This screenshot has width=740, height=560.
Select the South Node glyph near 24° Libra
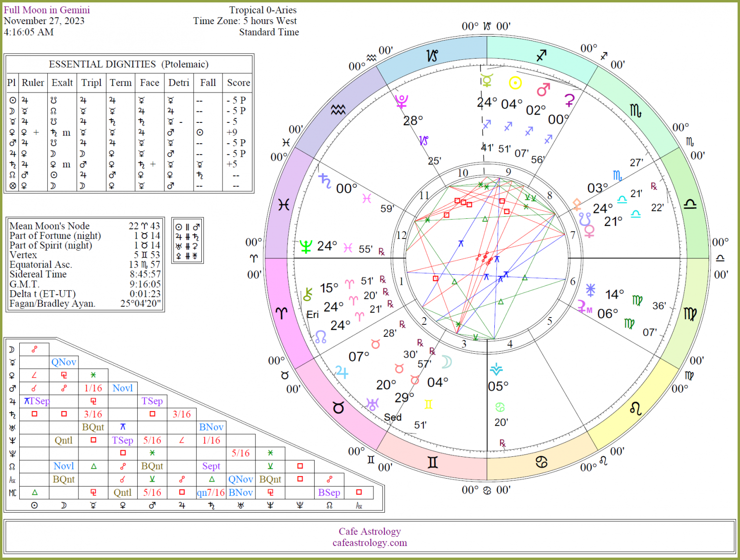(x=584, y=219)
